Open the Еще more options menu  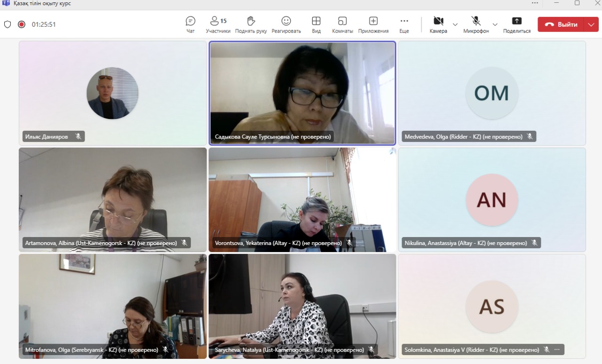coord(404,24)
